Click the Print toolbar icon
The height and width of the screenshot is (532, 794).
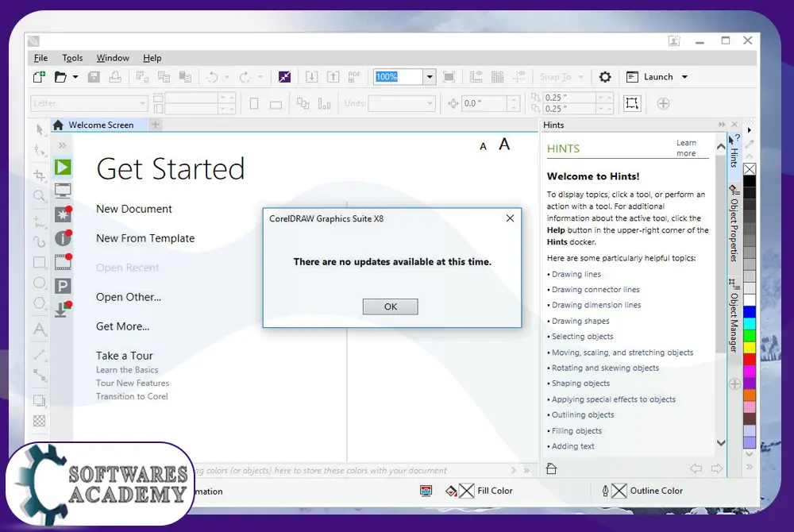pos(115,77)
